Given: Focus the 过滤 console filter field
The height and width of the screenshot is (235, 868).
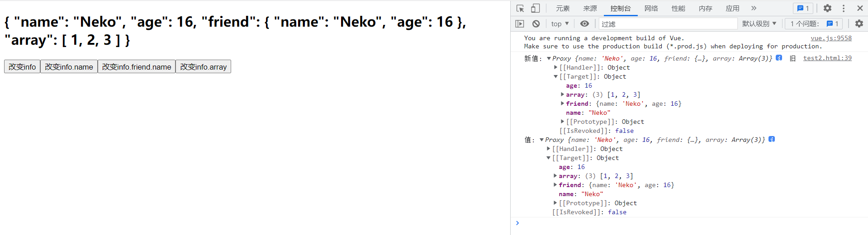Looking at the screenshot, I should click(668, 23).
